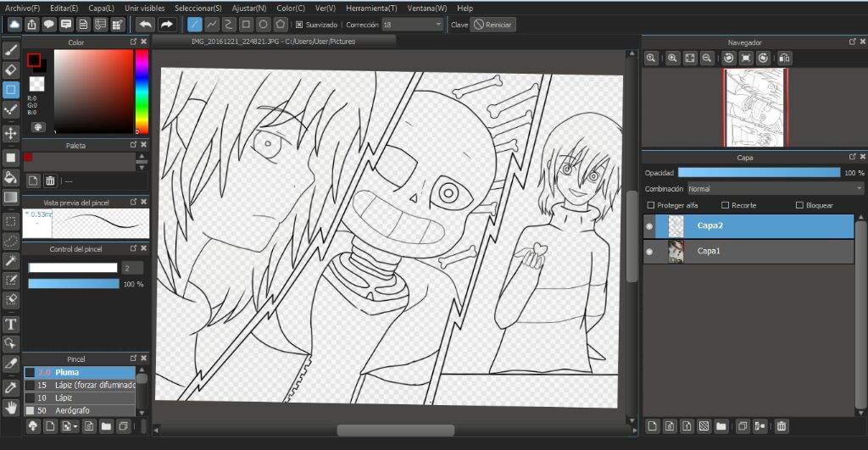Adjust the Opacidad slider in Capa panel
This screenshot has height=450, width=868.
coord(759,173)
